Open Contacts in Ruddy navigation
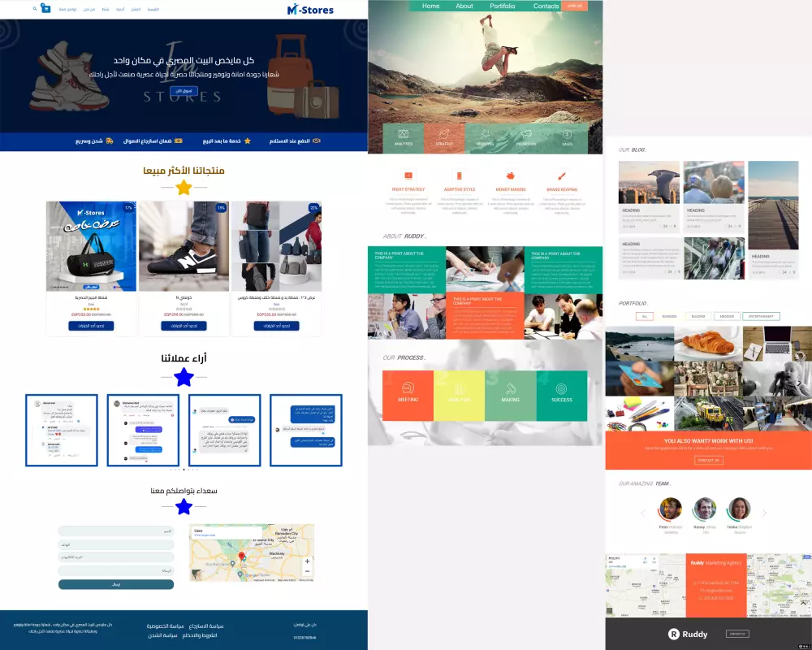Screen dimensions: 812x650 [546, 6]
